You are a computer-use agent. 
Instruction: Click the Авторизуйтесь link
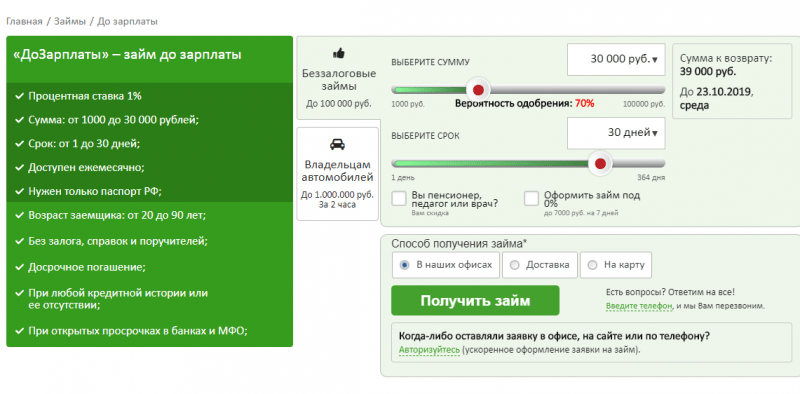pos(429,351)
